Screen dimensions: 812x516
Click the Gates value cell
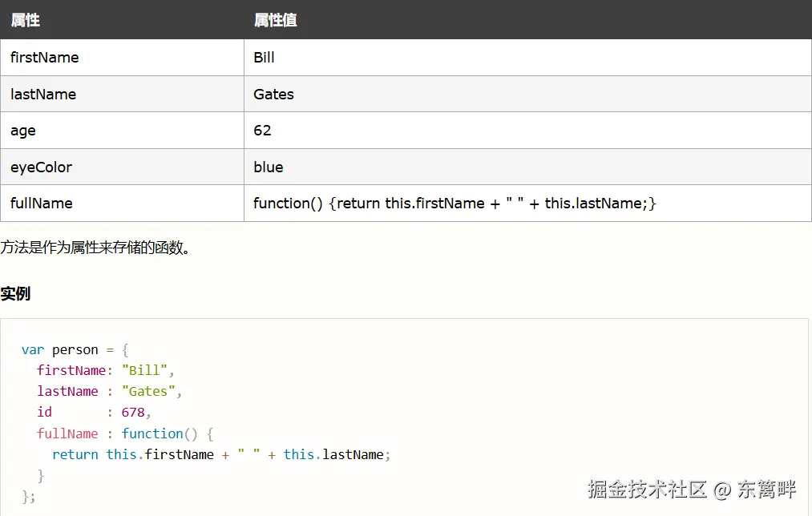[274, 95]
